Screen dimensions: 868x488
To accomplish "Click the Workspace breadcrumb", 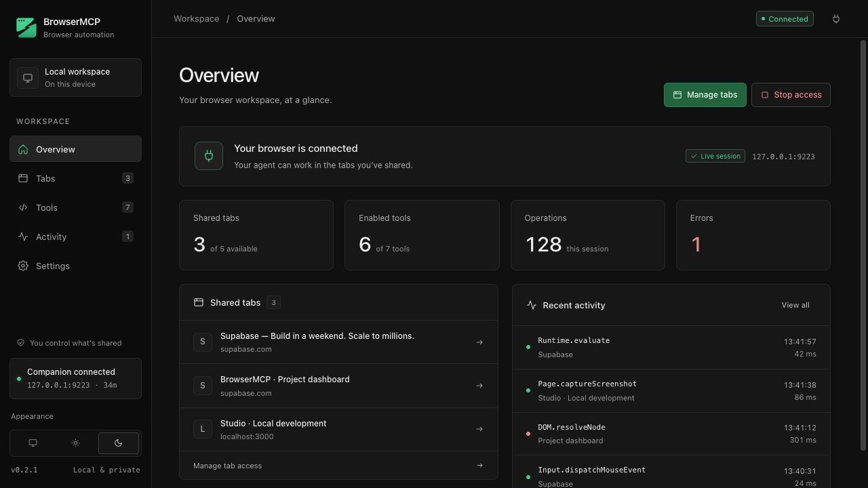I will pos(196,19).
